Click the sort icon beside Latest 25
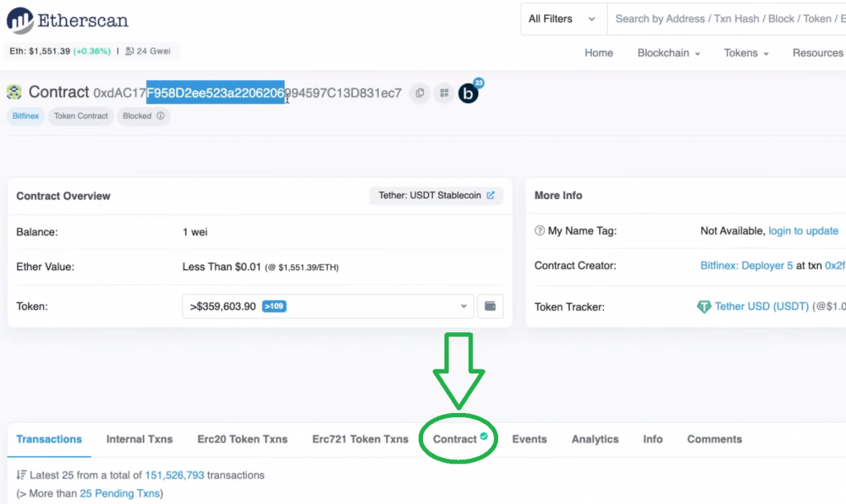The image size is (846, 504). click(x=21, y=475)
